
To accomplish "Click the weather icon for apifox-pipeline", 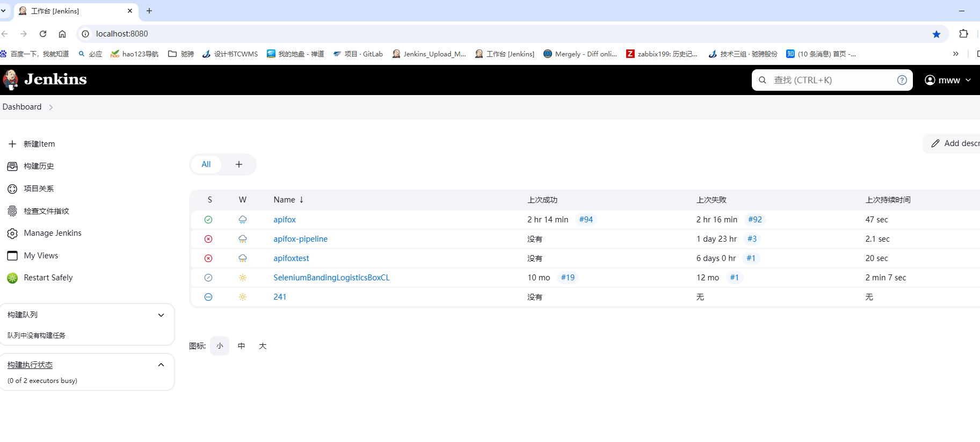I will click(243, 239).
